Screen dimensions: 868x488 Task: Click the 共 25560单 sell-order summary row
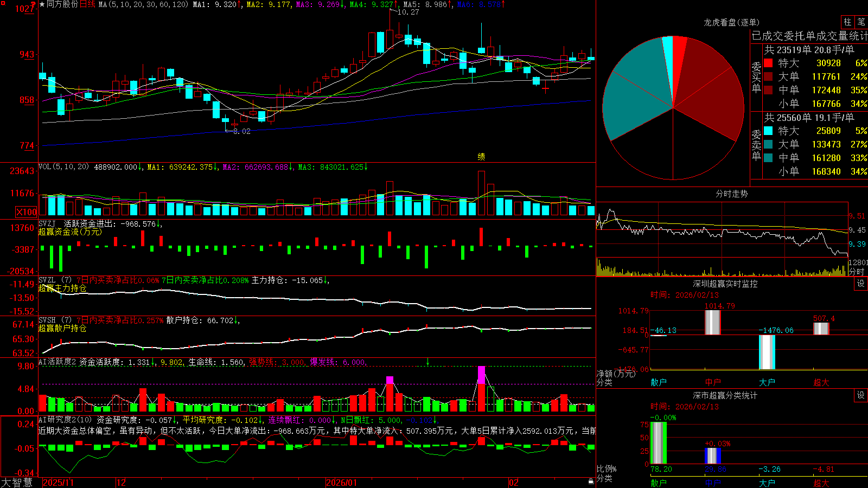click(x=809, y=117)
